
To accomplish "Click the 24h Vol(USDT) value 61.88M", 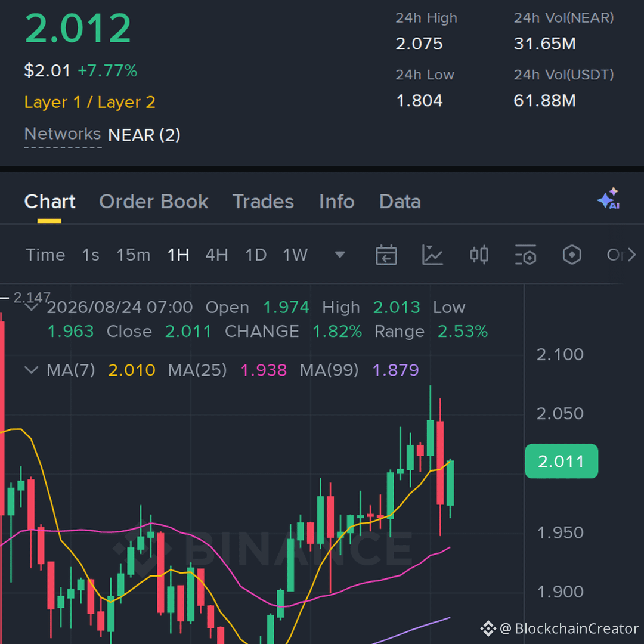I will pos(544,101).
